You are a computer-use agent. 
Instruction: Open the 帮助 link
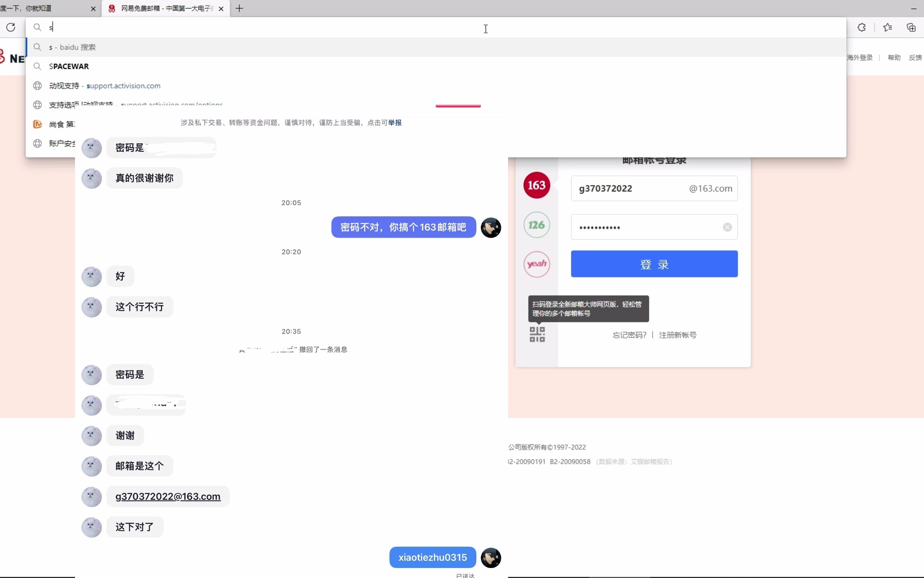(894, 57)
